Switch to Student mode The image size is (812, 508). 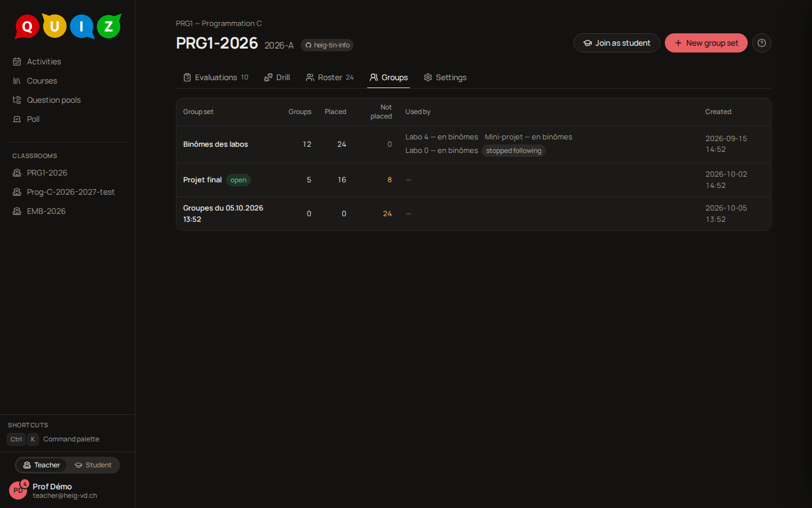pos(93,465)
